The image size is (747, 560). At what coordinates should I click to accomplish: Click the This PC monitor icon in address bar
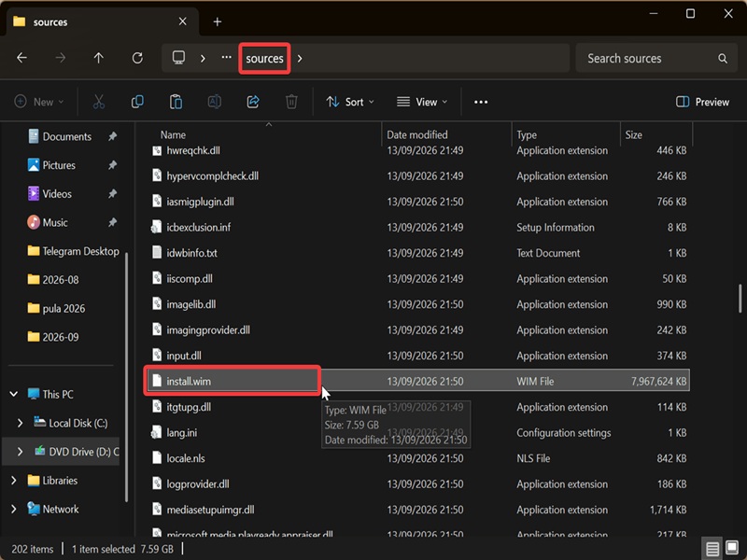pos(178,58)
